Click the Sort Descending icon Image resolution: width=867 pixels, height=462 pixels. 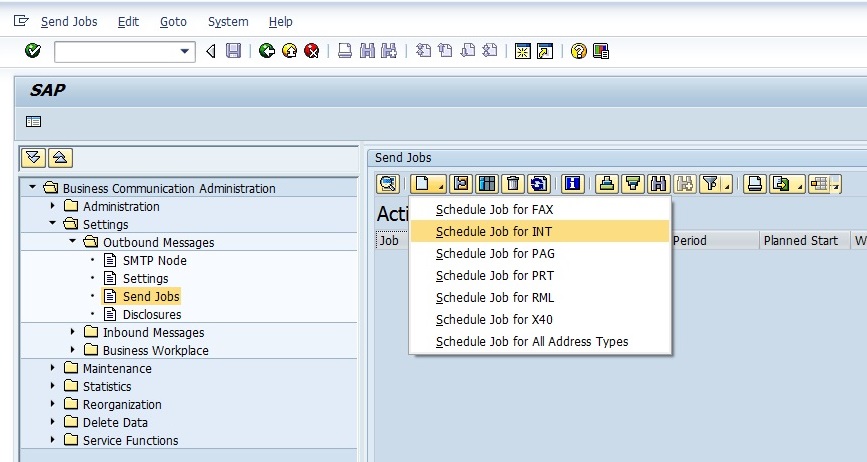pos(633,183)
